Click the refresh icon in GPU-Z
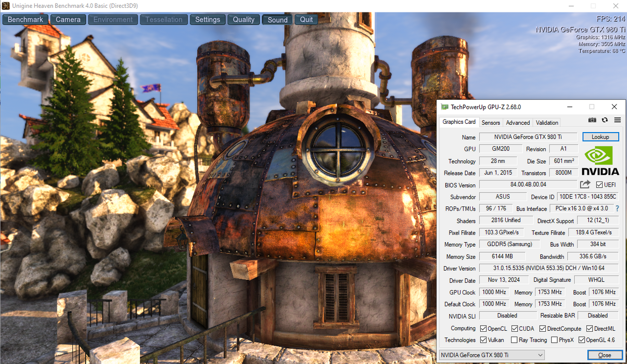 click(605, 120)
